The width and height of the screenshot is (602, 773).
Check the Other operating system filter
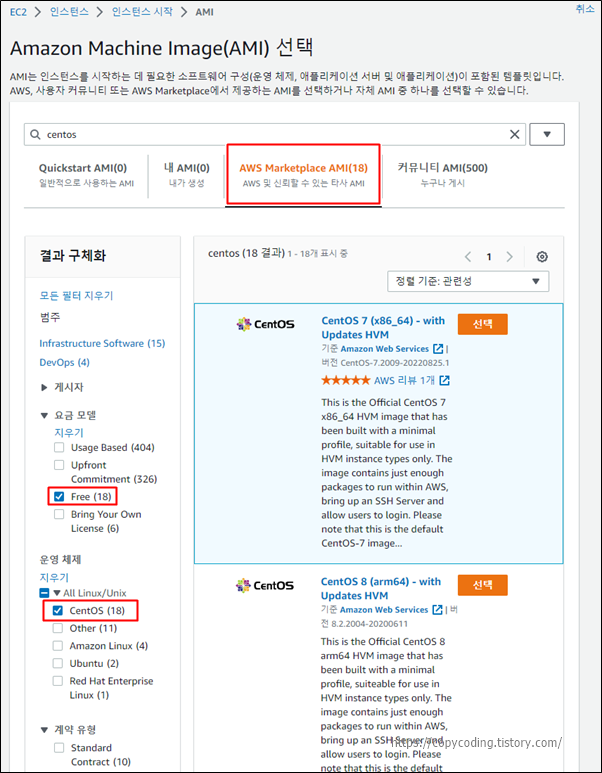(58, 628)
